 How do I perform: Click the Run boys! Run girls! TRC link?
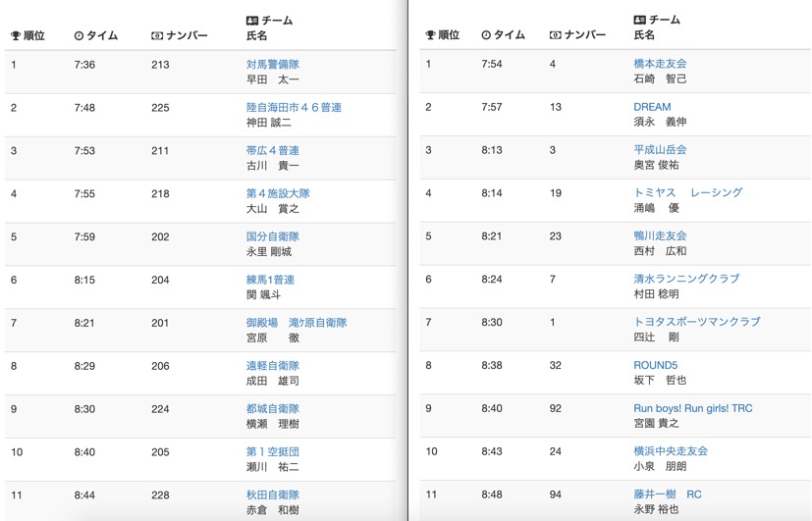(x=692, y=408)
